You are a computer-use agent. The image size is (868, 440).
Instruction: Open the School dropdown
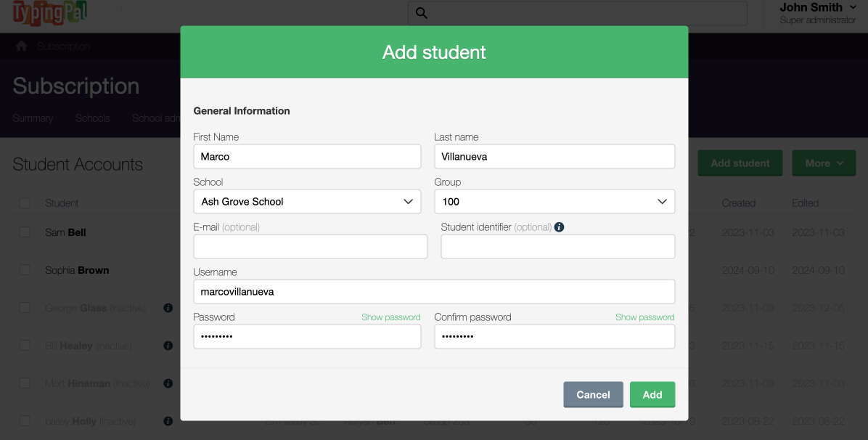(307, 202)
